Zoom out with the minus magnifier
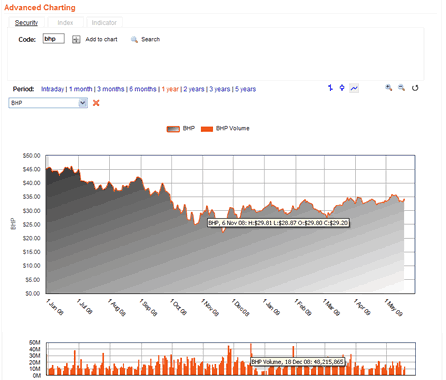 point(402,88)
